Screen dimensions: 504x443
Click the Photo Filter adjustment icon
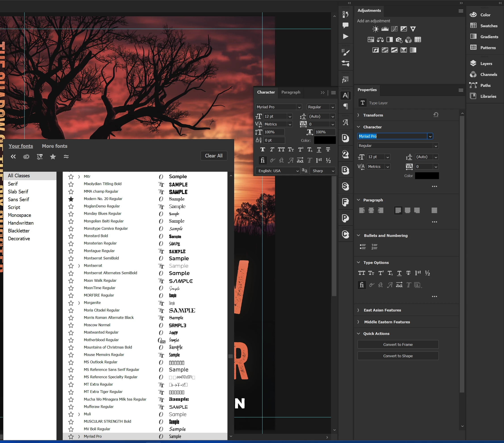click(399, 40)
